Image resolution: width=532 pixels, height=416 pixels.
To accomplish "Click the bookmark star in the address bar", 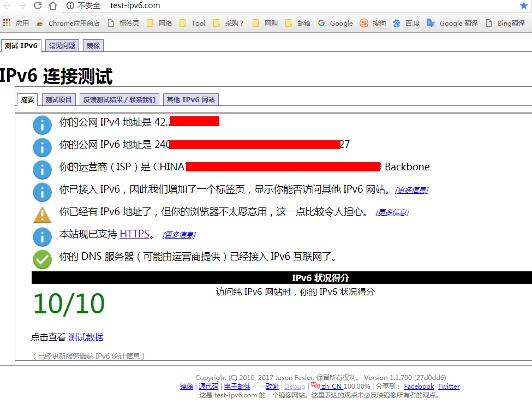I will coord(523,5).
